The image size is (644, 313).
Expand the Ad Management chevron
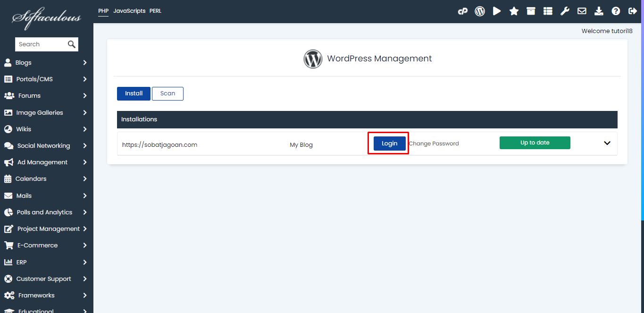(85, 162)
